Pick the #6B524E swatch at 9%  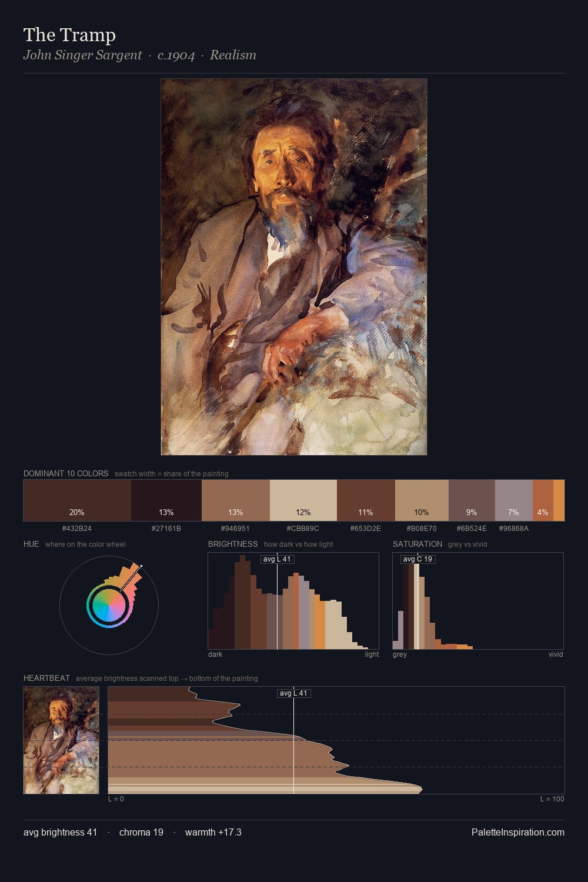click(472, 500)
